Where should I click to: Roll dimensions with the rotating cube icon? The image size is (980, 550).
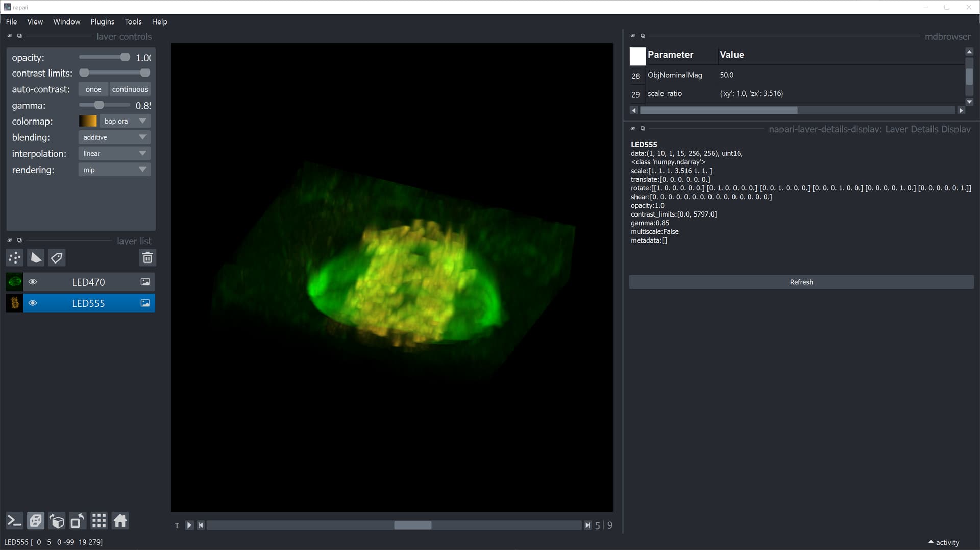point(56,520)
